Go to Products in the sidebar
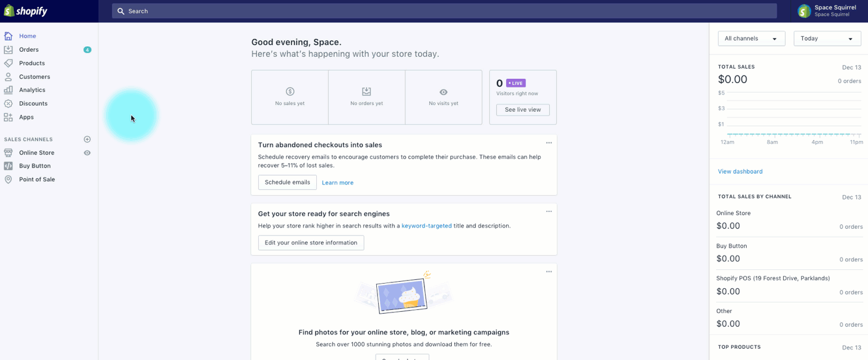Viewport: 868px width, 360px height. tap(32, 63)
